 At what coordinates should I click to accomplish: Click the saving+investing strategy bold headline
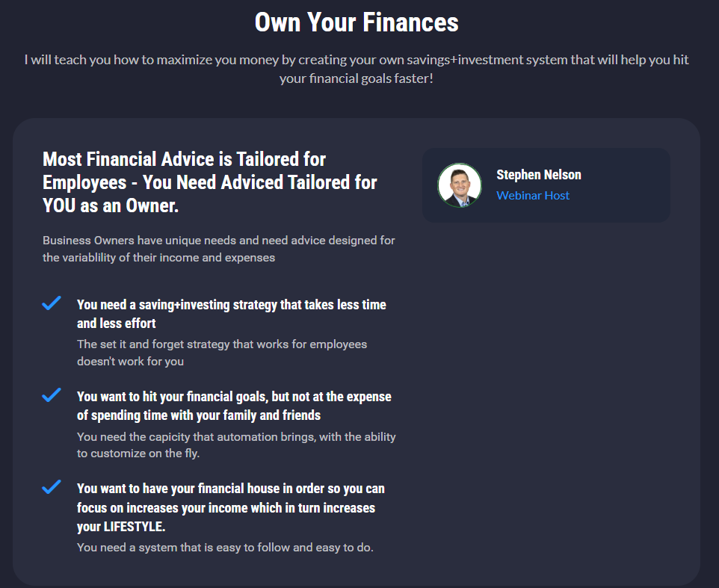click(x=232, y=314)
